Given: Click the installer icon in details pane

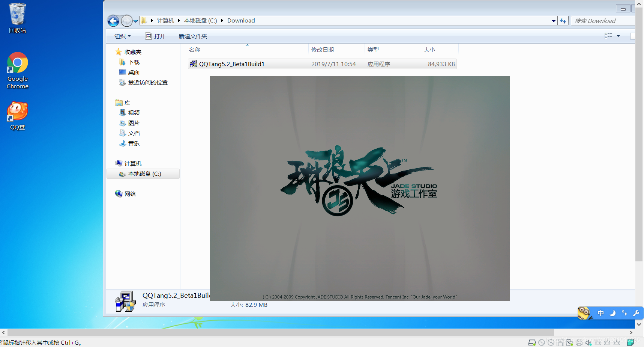Looking at the screenshot, I should point(125,301).
